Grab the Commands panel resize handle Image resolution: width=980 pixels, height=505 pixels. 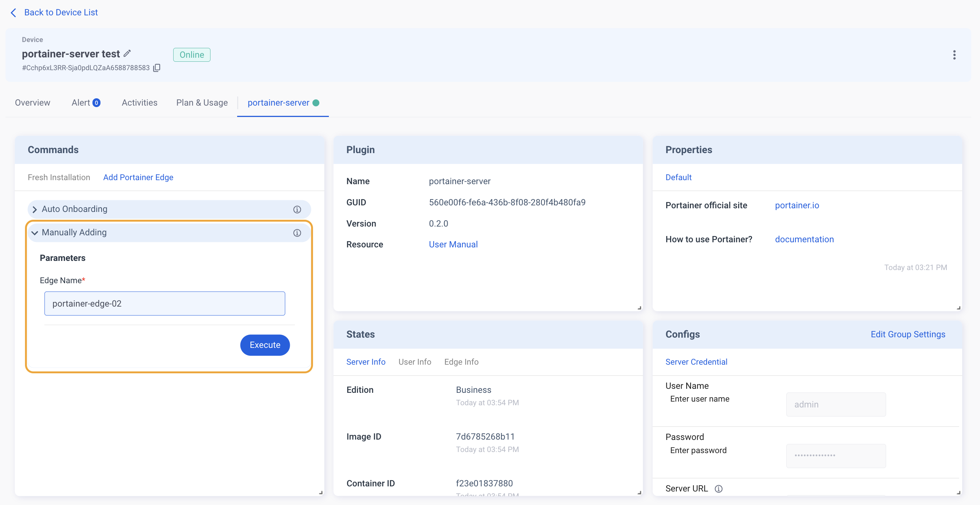tap(321, 493)
